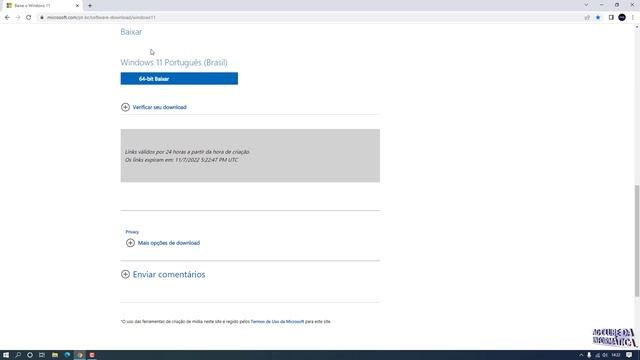This screenshot has height=360, width=640.
Task: Open the Privacy link
Action: [132, 232]
